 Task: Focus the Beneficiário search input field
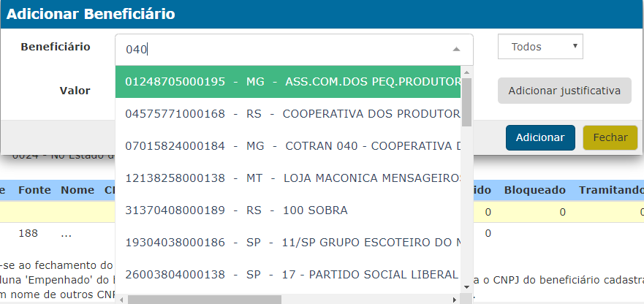tap(285, 49)
